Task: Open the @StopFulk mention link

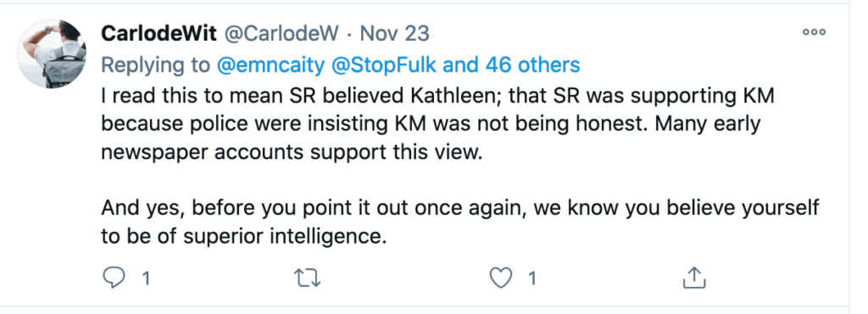Action: click(384, 65)
